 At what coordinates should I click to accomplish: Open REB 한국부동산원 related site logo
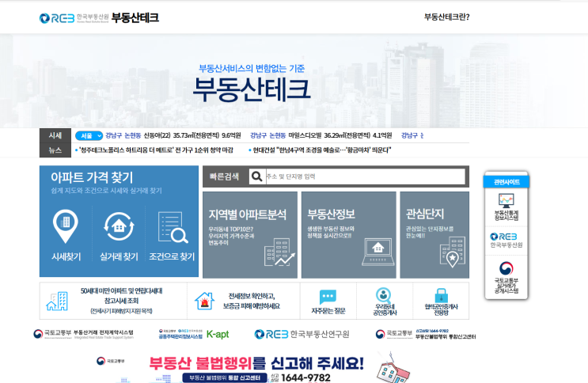tap(506, 240)
